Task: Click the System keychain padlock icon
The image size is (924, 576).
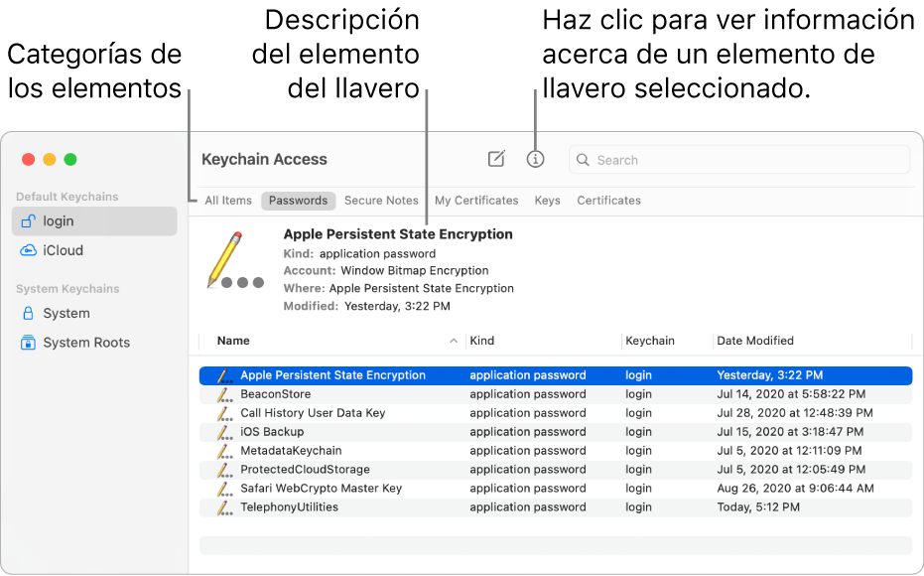Action: (x=28, y=313)
